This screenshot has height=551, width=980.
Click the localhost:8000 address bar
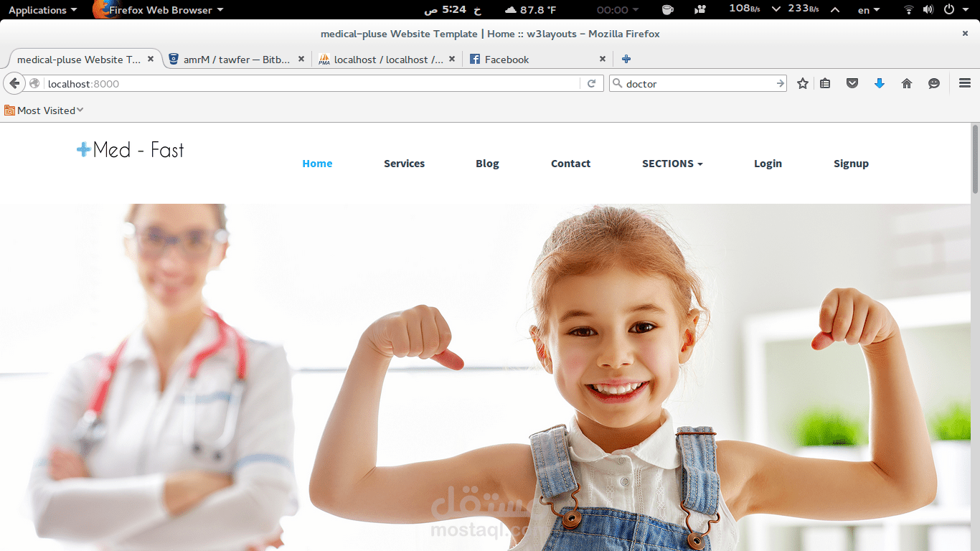(x=312, y=84)
